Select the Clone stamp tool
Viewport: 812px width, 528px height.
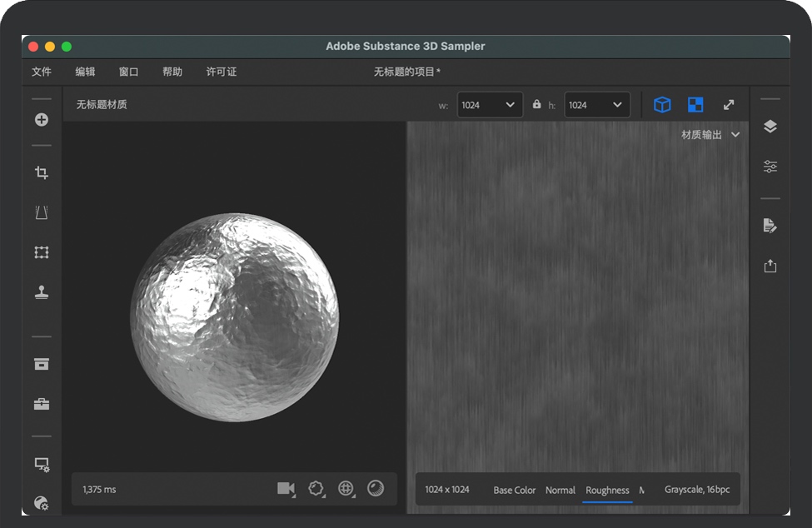click(x=42, y=292)
